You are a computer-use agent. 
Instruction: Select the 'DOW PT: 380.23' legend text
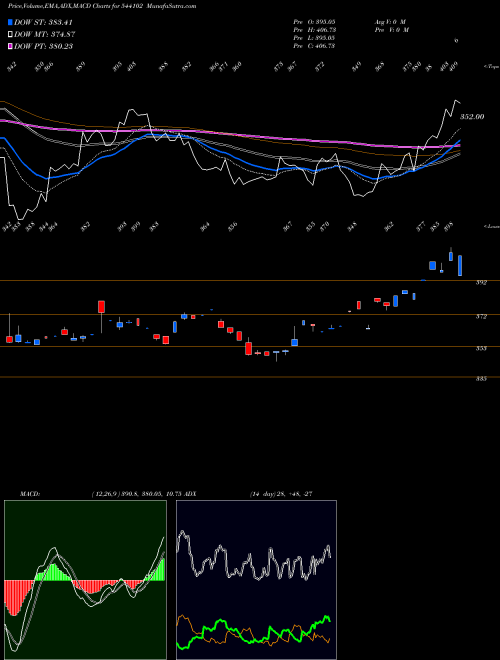(43, 46)
